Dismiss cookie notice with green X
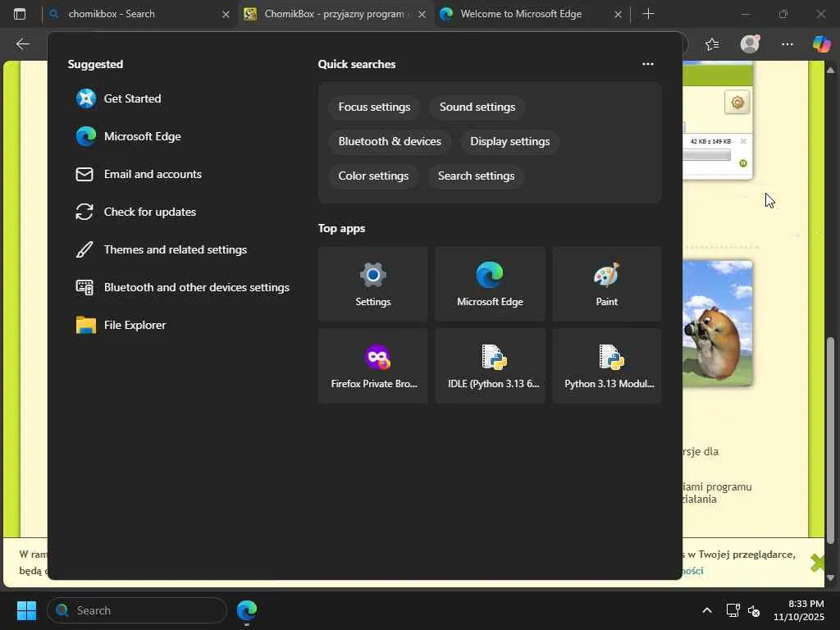The width and height of the screenshot is (840, 630). coord(818,563)
